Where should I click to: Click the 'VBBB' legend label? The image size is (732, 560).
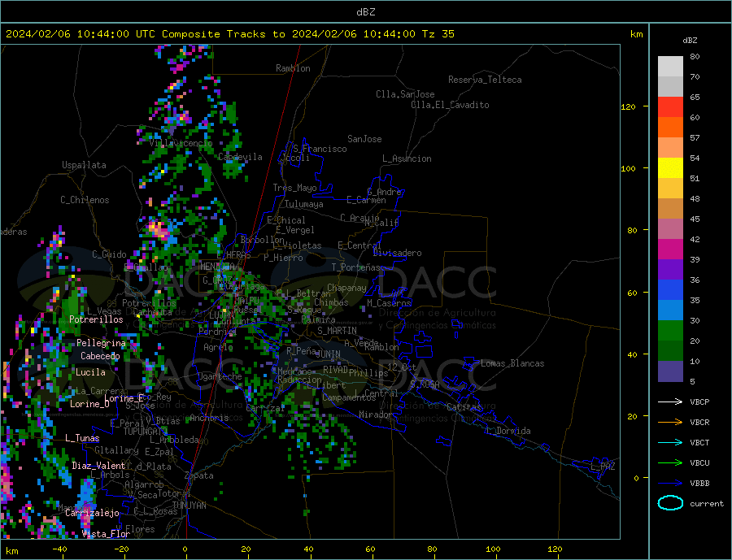[699, 483]
